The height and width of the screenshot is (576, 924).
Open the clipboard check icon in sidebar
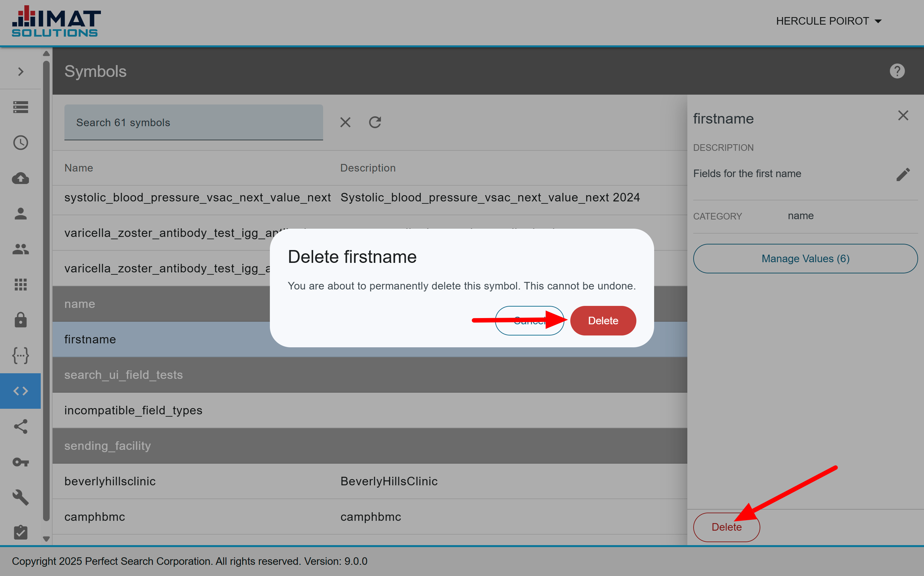point(21,532)
